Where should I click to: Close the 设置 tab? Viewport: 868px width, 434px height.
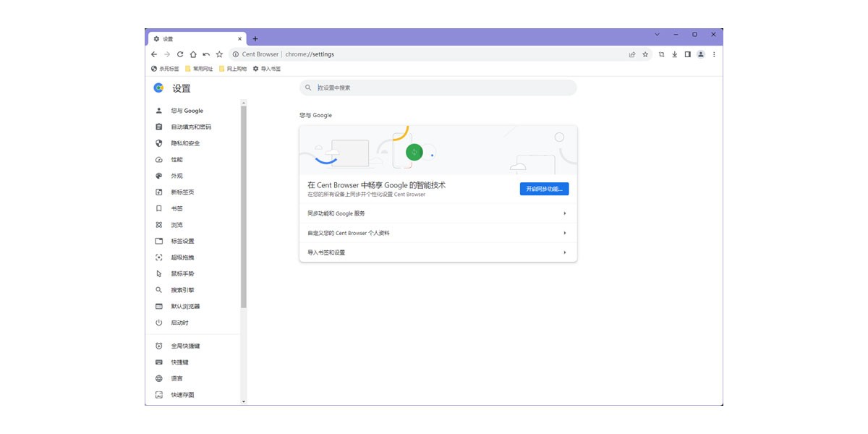(x=240, y=39)
